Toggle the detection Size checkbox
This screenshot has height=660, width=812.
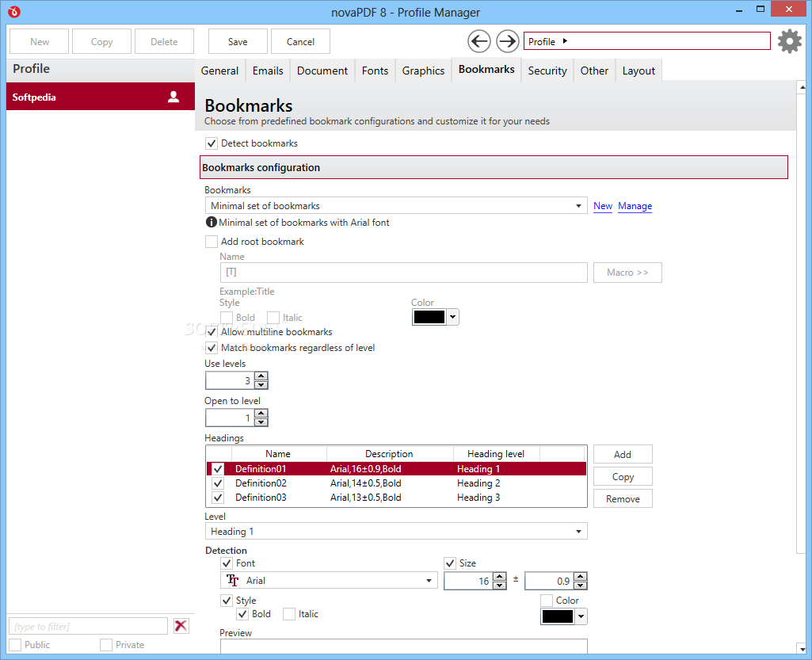[449, 563]
